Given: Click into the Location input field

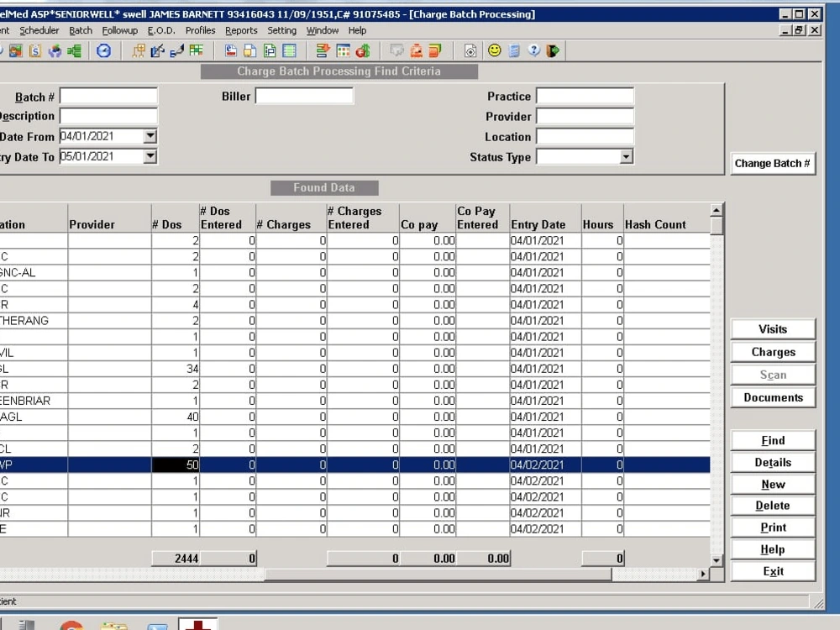Looking at the screenshot, I should 585,137.
